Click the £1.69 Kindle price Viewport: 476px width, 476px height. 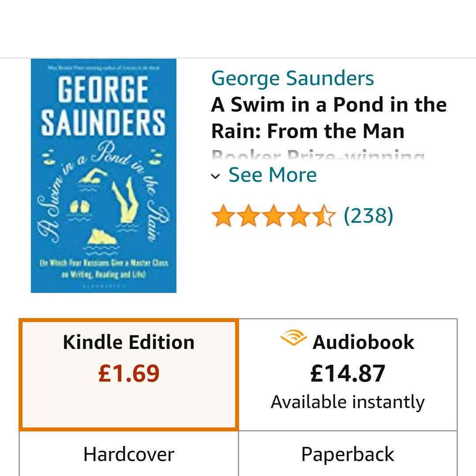(129, 374)
